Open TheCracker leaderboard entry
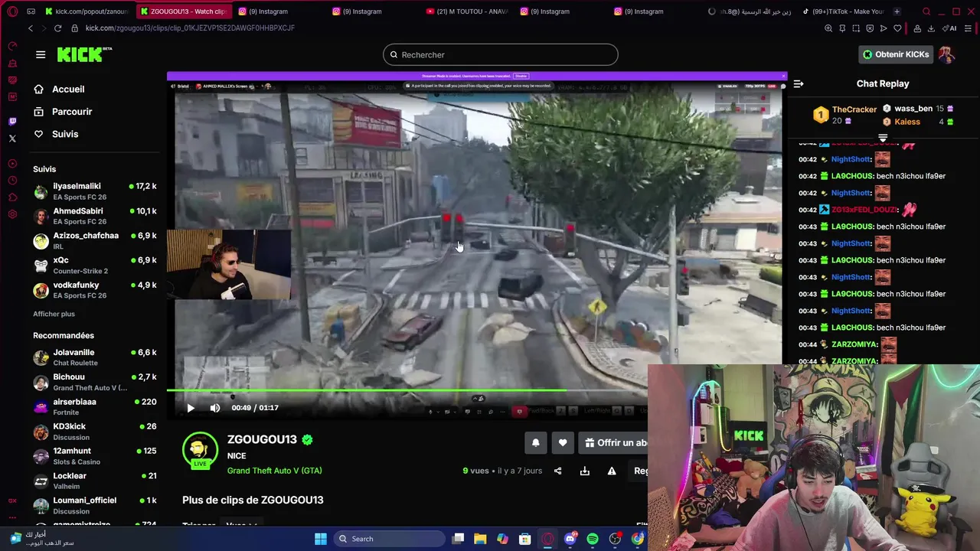Image resolution: width=980 pixels, height=551 pixels. [x=844, y=115]
